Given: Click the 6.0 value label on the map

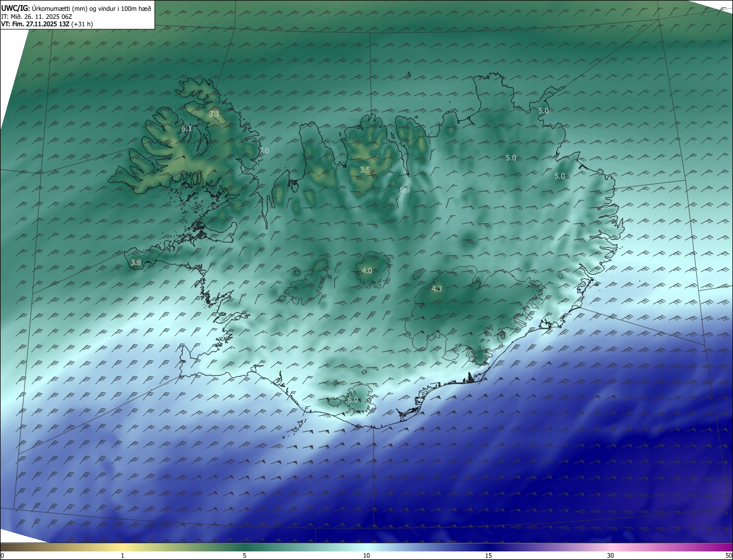Looking at the screenshot, I should point(353,400).
